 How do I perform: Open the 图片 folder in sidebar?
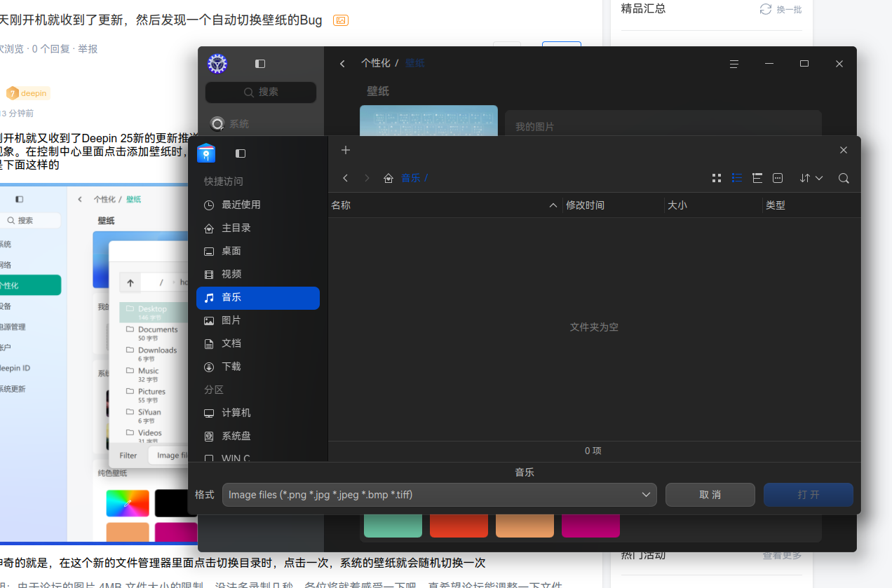(x=258, y=320)
